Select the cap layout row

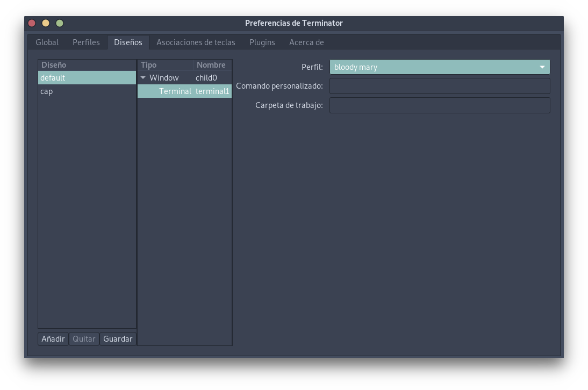[x=87, y=91]
